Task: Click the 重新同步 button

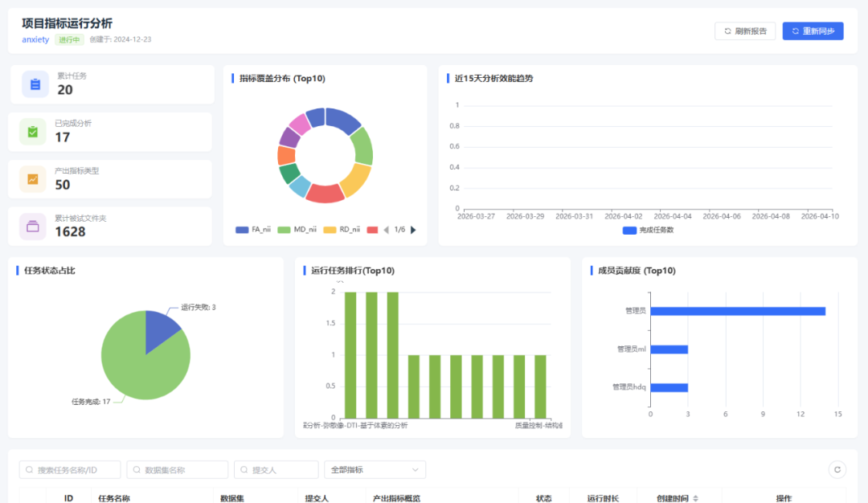Action: (x=813, y=31)
